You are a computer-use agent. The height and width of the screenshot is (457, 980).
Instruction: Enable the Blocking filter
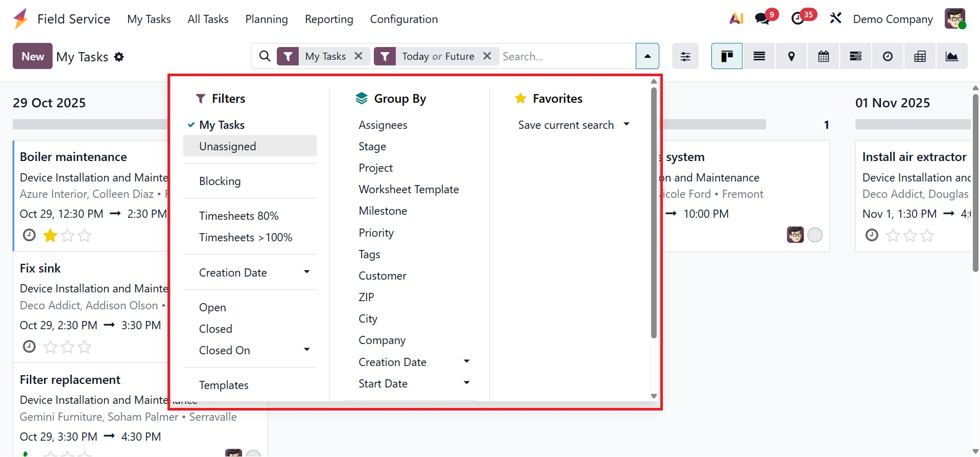click(220, 181)
